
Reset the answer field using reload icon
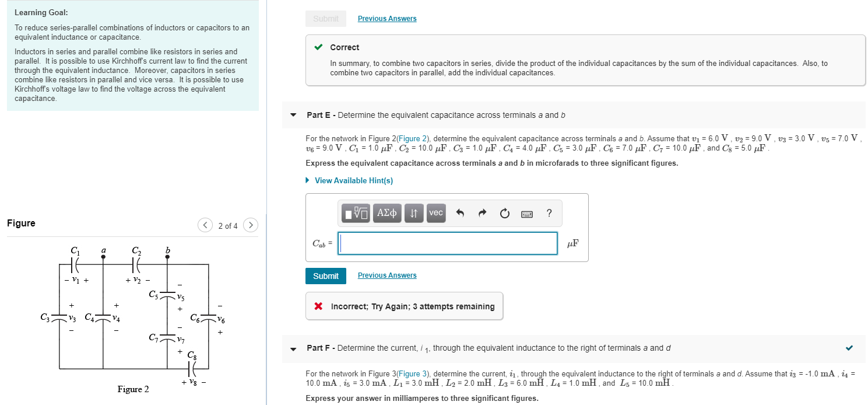click(504, 212)
